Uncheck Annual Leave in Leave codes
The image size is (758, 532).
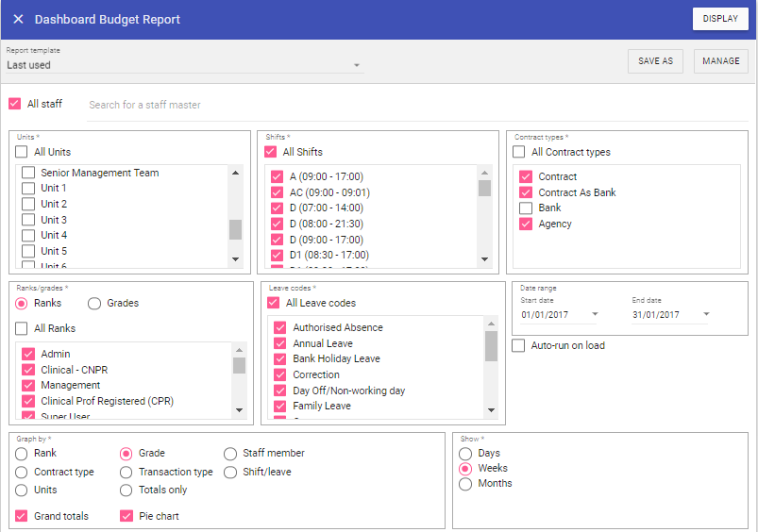coord(279,343)
